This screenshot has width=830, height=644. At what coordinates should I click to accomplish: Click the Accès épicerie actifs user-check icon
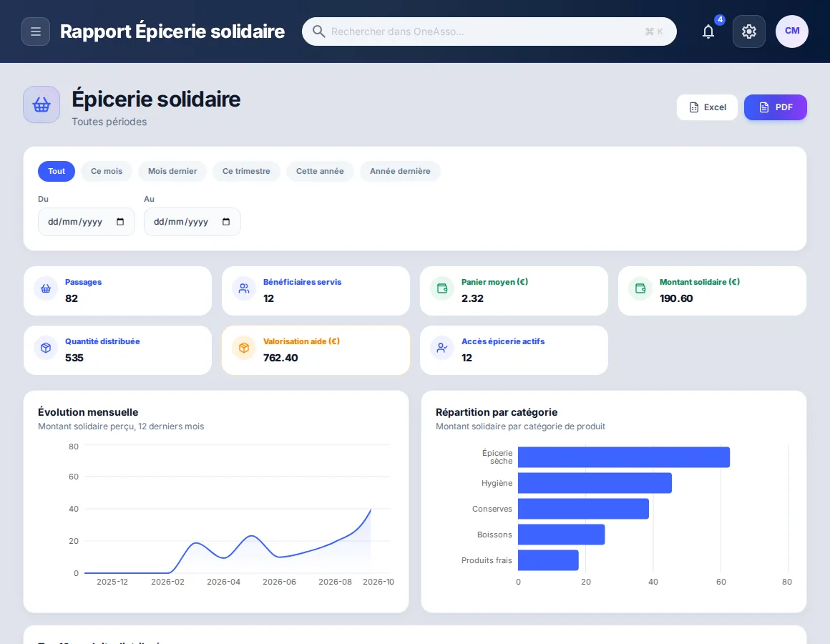(x=442, y=348)
